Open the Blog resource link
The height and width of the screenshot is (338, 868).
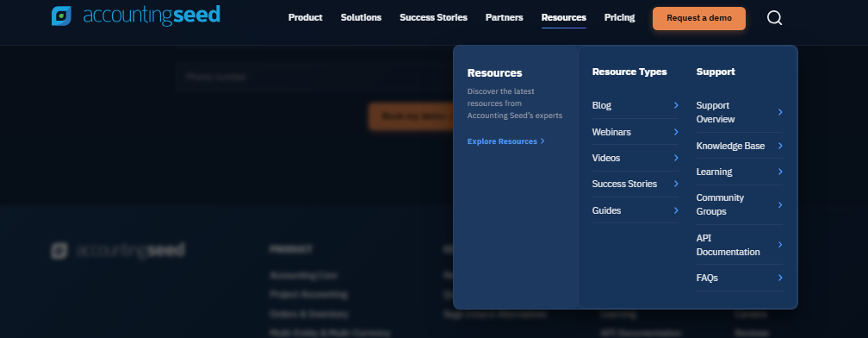point(635,105)
